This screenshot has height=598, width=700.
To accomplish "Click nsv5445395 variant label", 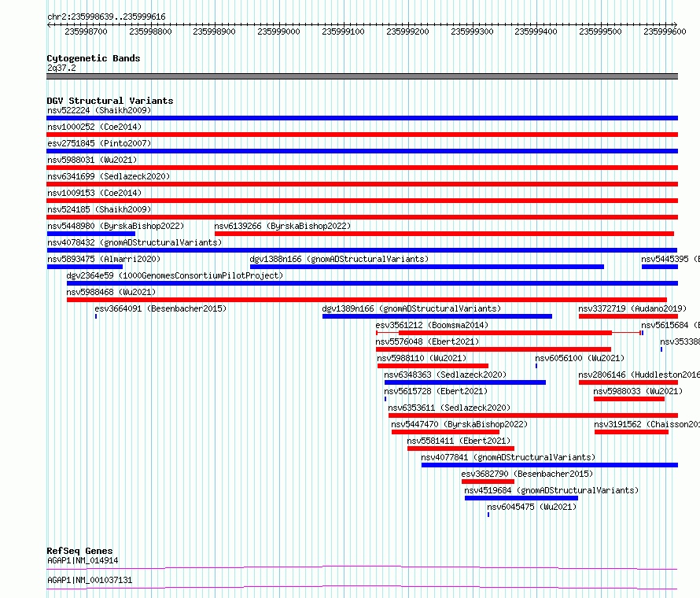I will pyautogui.click(x=670, y=259).
